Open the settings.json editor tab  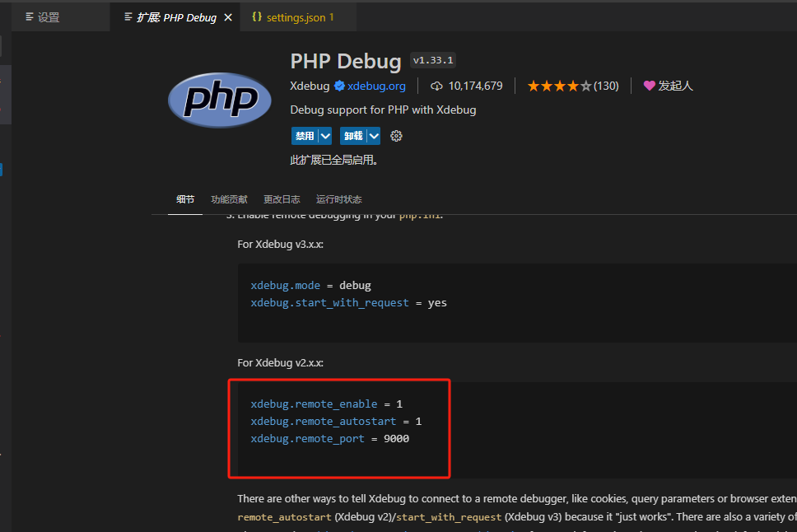coord(297,17)
